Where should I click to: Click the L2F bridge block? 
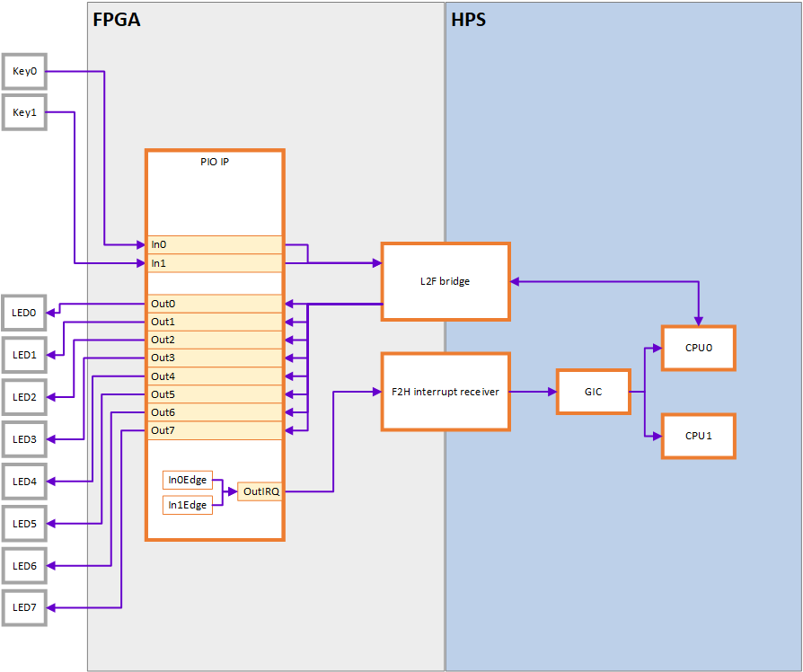[x=446, y=281]
